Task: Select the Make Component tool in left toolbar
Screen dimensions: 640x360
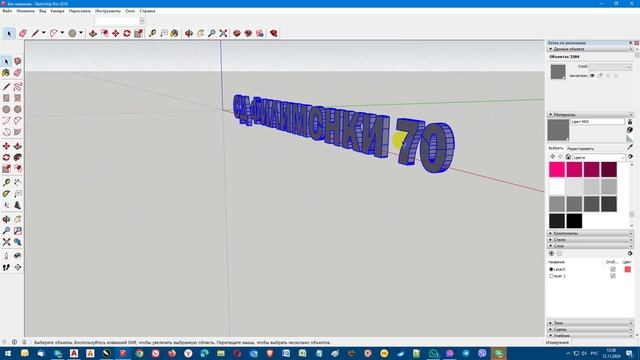Action: (18, 61)
